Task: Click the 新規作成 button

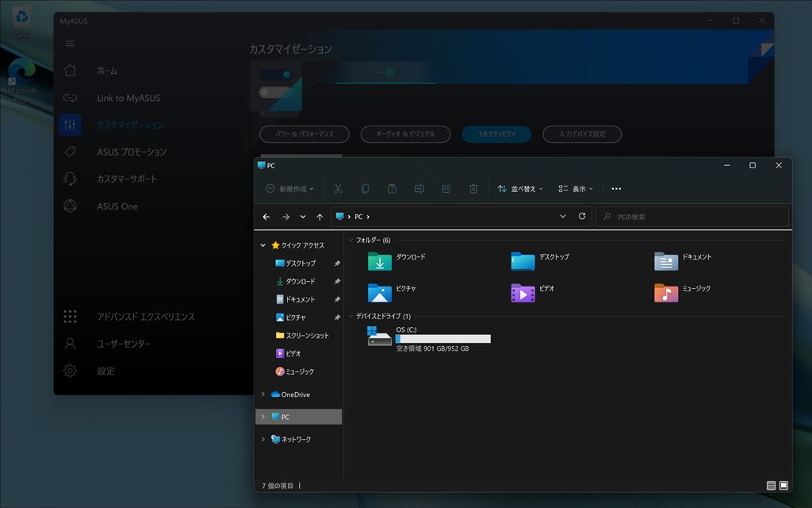Action: click(x=290, y=189)
